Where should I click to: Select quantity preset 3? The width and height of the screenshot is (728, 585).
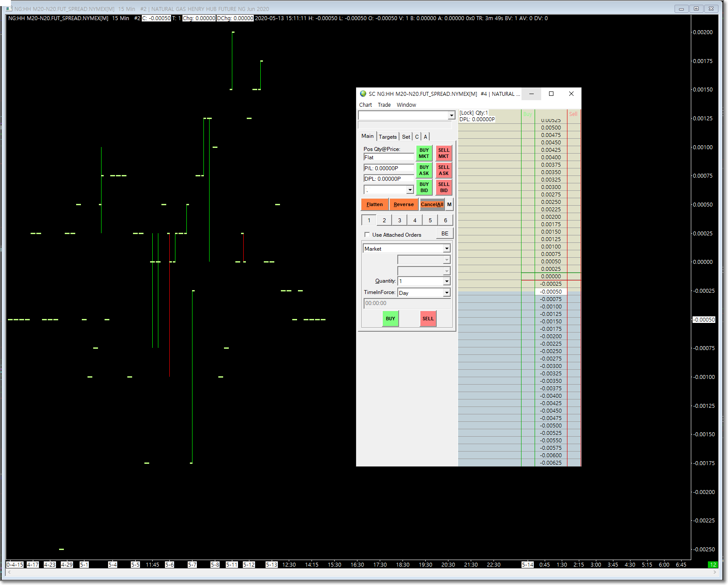pos(399,221)
